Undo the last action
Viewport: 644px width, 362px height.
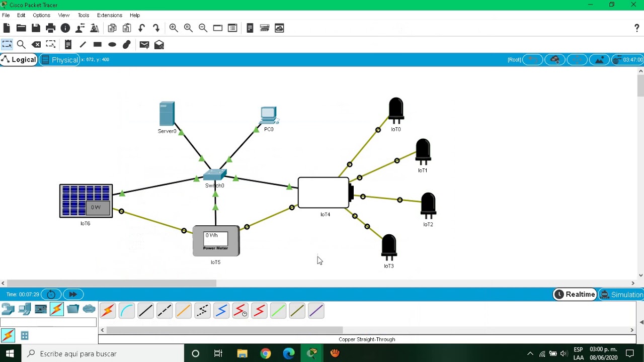pos(141,28)
